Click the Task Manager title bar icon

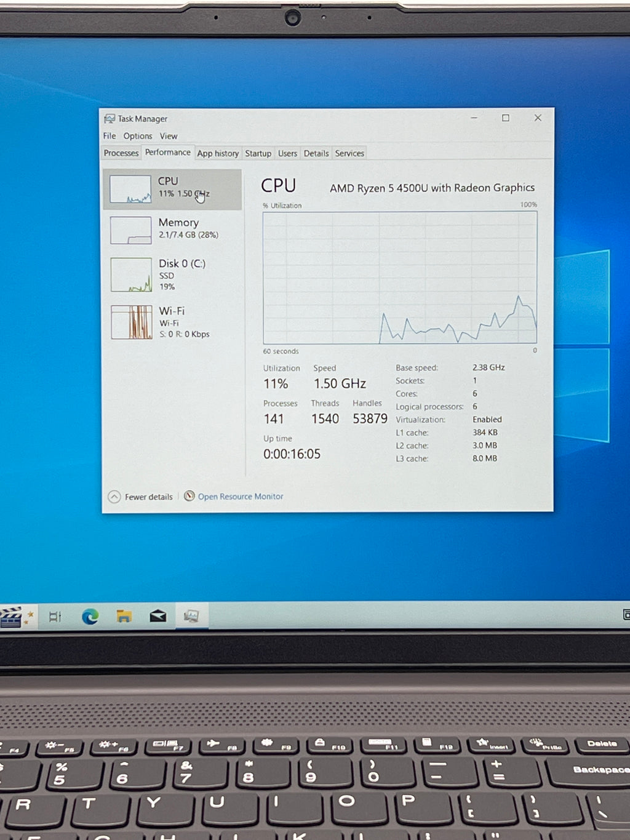(110, 119)
